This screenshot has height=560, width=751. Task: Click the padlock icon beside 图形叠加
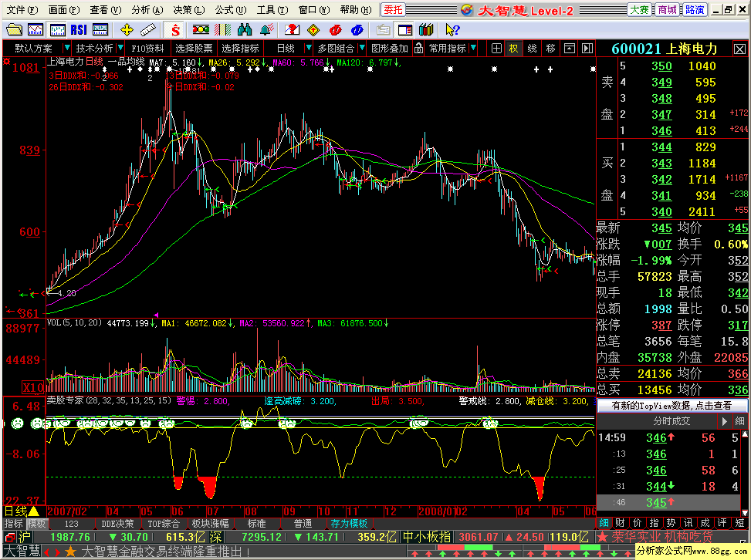click(418, 49)
